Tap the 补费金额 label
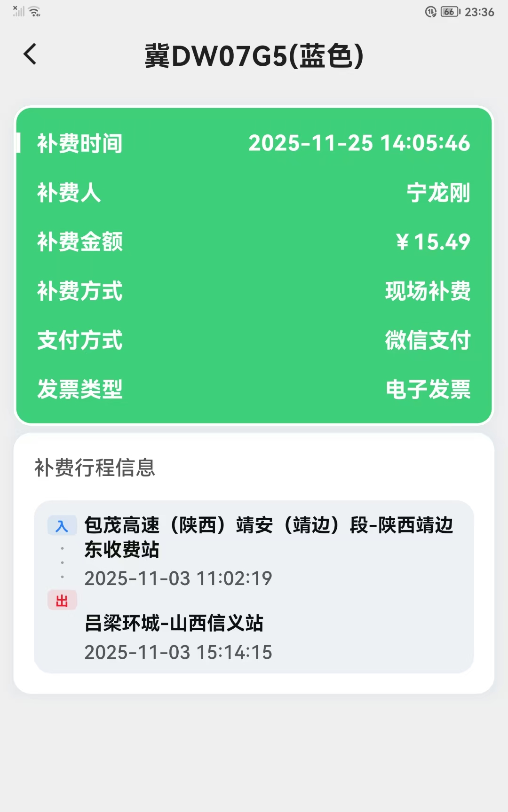 (80, 242)
